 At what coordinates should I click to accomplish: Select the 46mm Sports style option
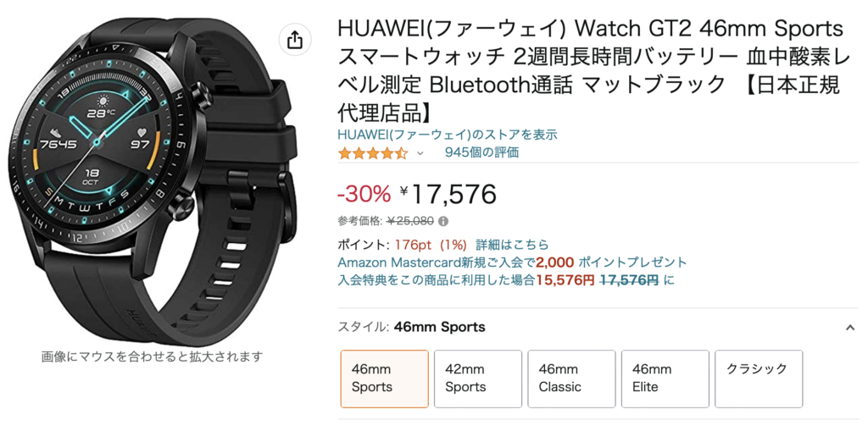[384, 379]
